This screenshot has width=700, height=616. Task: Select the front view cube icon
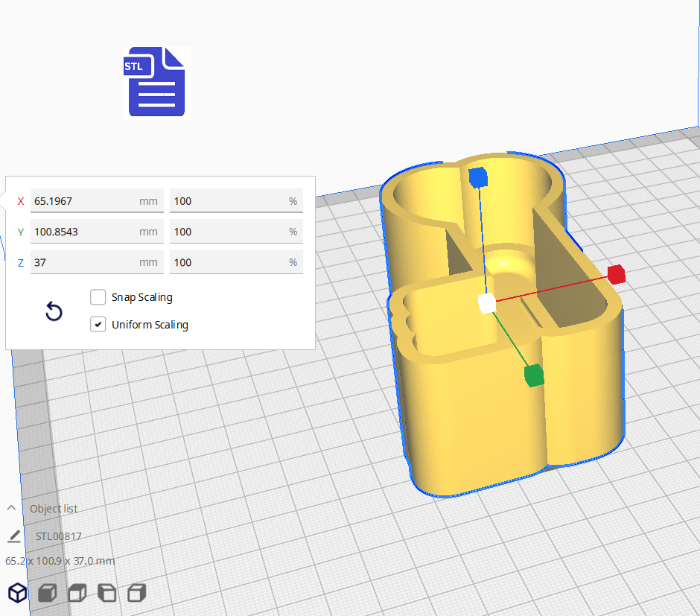coord(48,593)
